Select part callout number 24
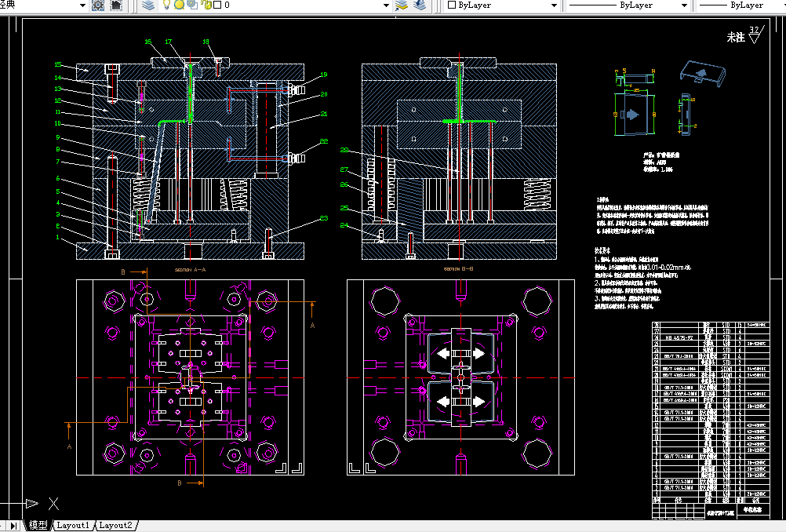The height and width of the screenshot is (532, 786). (344, 225)
